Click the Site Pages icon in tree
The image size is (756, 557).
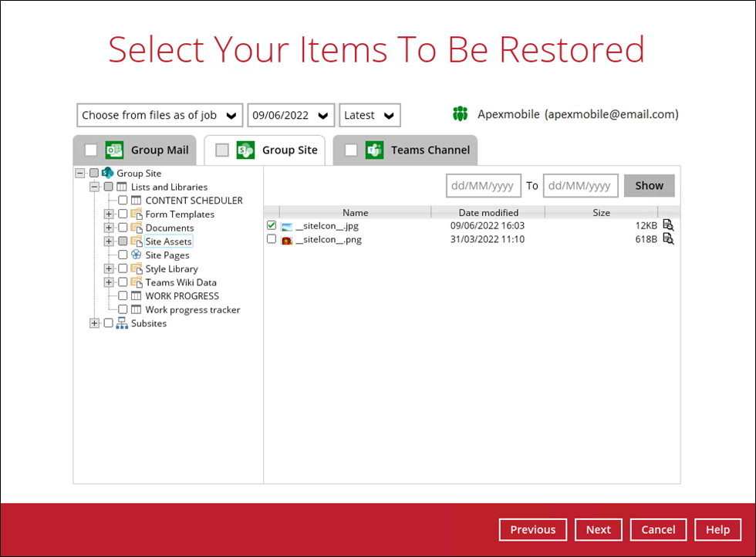click(x=137, y=255)
